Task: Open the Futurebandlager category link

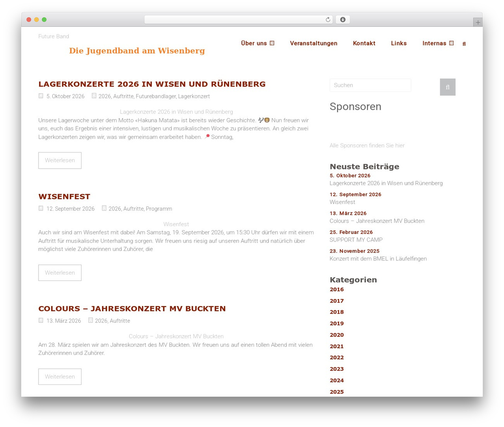Action: [x=156, y=96]
